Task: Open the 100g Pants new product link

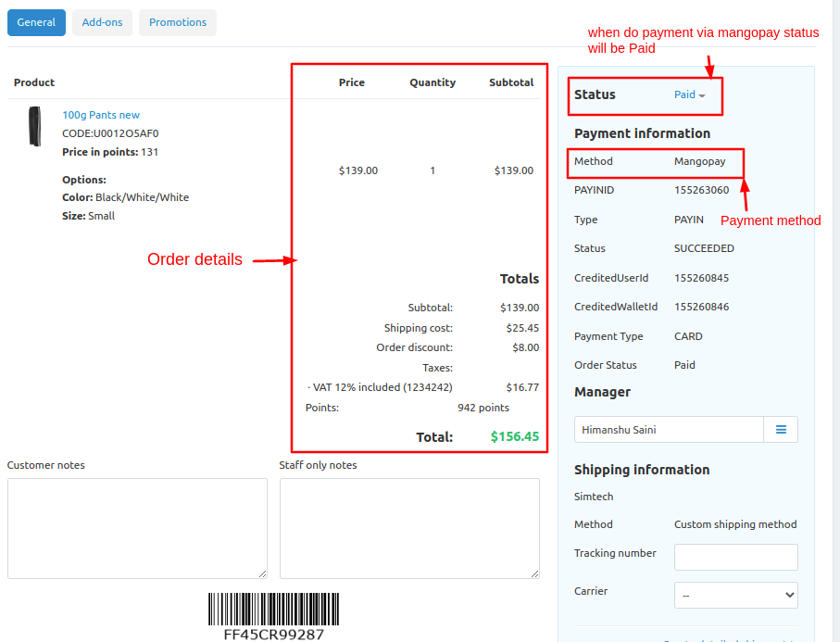Action: click(x=101, y=115)
